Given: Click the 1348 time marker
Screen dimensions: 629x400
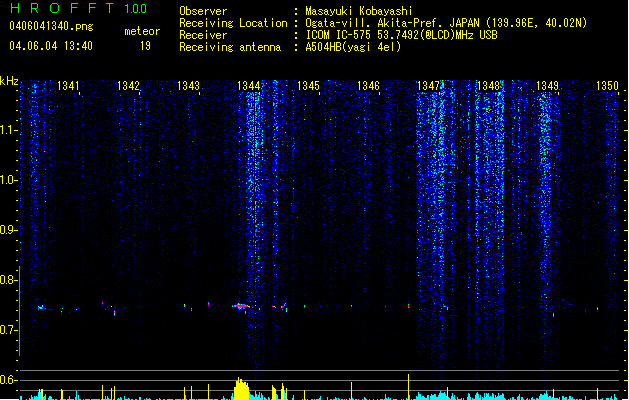Looking at the screenshot, I should tap(488, 85).
